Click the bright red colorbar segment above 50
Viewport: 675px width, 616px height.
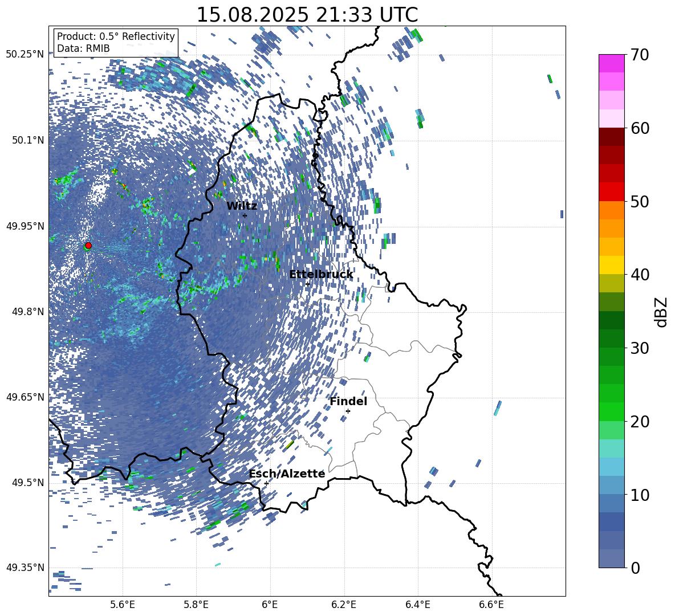[611, 192]
